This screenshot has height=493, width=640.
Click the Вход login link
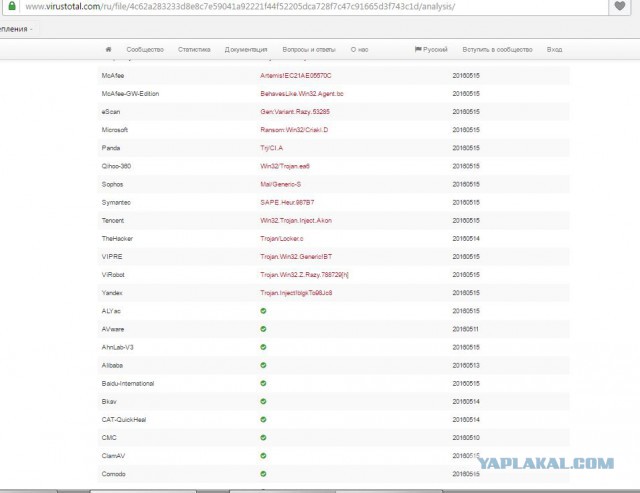click(x=554, y=49)
